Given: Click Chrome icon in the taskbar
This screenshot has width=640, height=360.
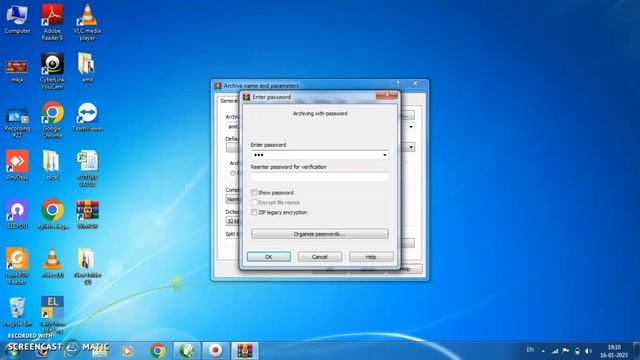Looking at the screenshot, I should click(x=158, y=351).
